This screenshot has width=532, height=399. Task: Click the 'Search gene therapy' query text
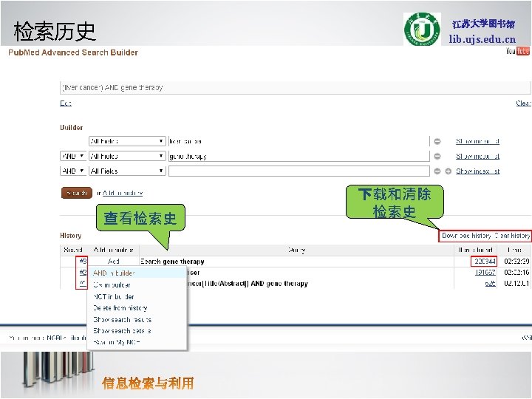tap(172, 262)
